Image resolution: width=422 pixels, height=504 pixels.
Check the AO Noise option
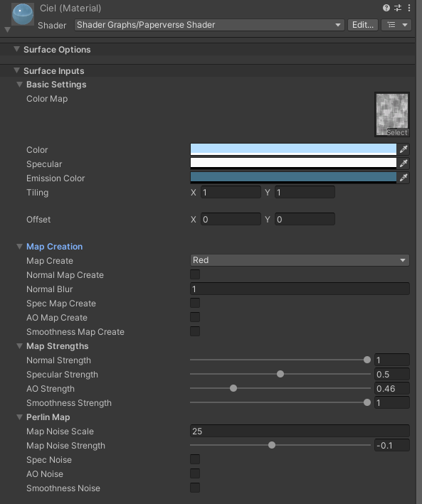click(195, 473)
